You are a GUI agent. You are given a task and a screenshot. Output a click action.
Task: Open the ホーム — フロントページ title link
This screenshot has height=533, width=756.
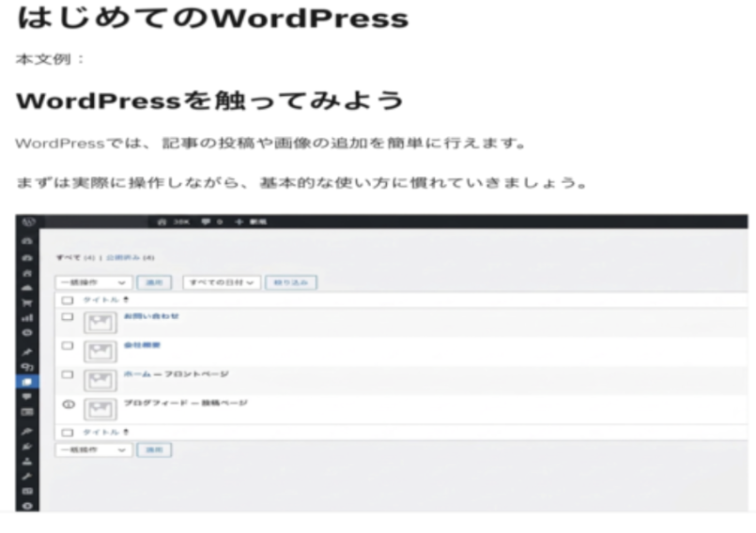(x=177, y=374)
